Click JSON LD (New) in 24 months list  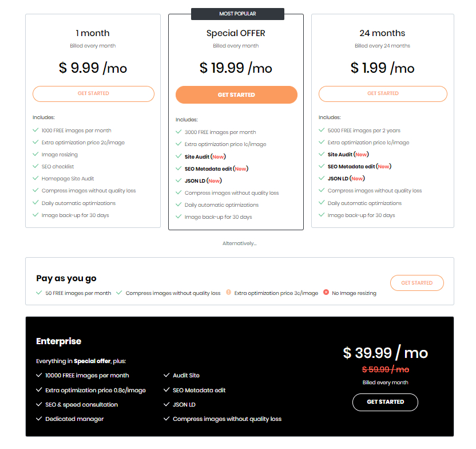[x=346, y=179]
